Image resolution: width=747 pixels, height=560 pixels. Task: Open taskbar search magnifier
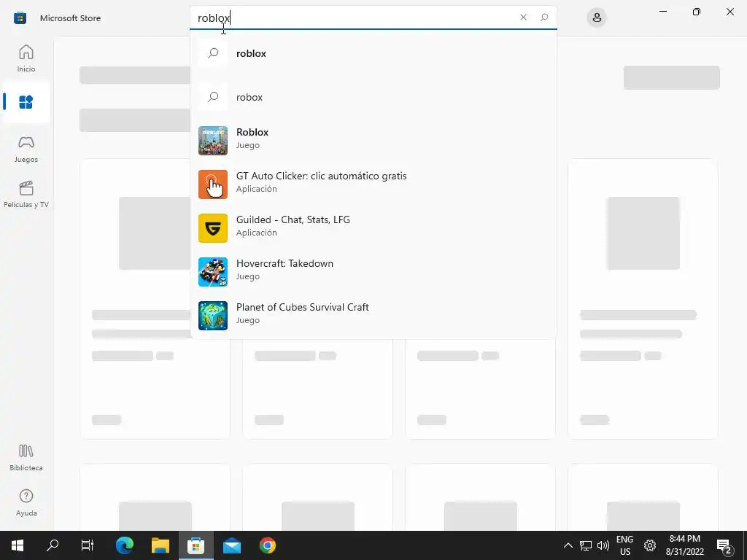53,545
